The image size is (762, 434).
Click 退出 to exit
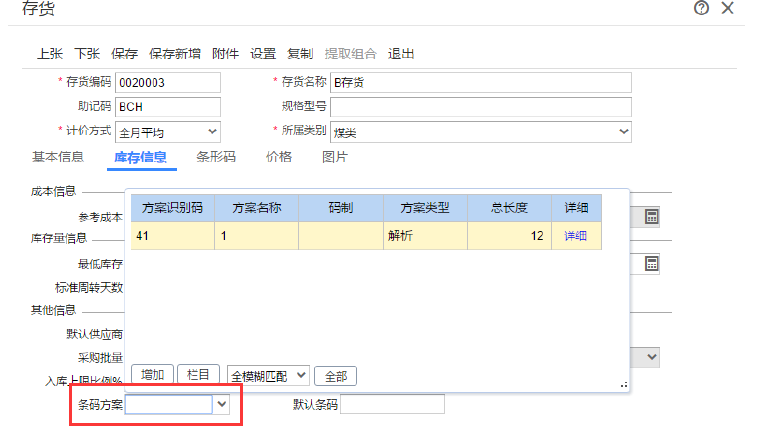(401, 54)
